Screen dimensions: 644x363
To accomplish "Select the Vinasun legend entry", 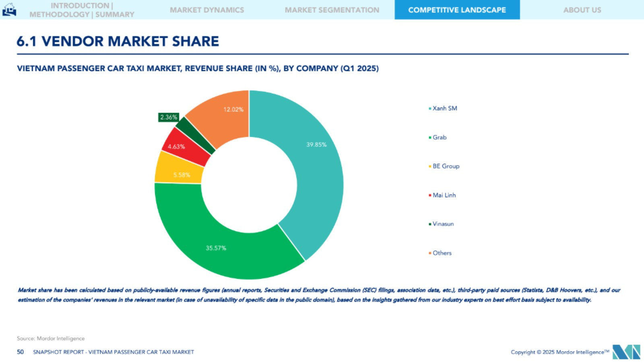I will (x=443, y=224).
